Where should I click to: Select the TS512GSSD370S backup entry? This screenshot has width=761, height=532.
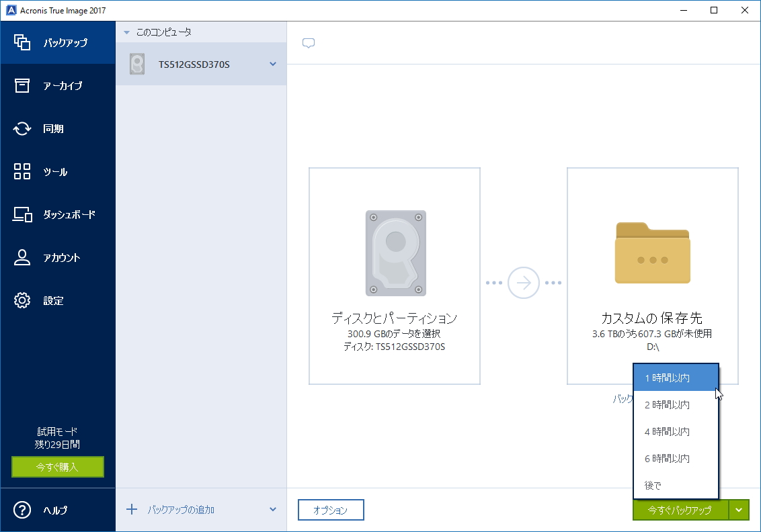point(201,64)
